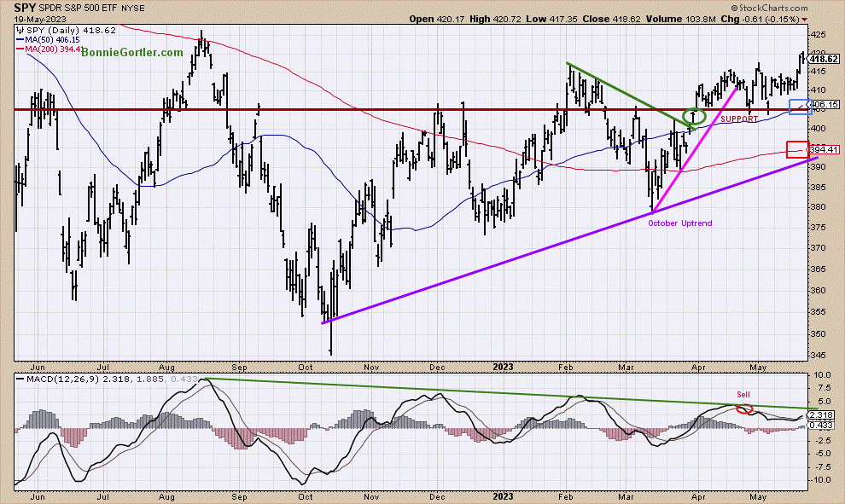Select the MACD(12,26,9) 2.318 legend text
The image size is (845, 504).
[x=78, y=379]
